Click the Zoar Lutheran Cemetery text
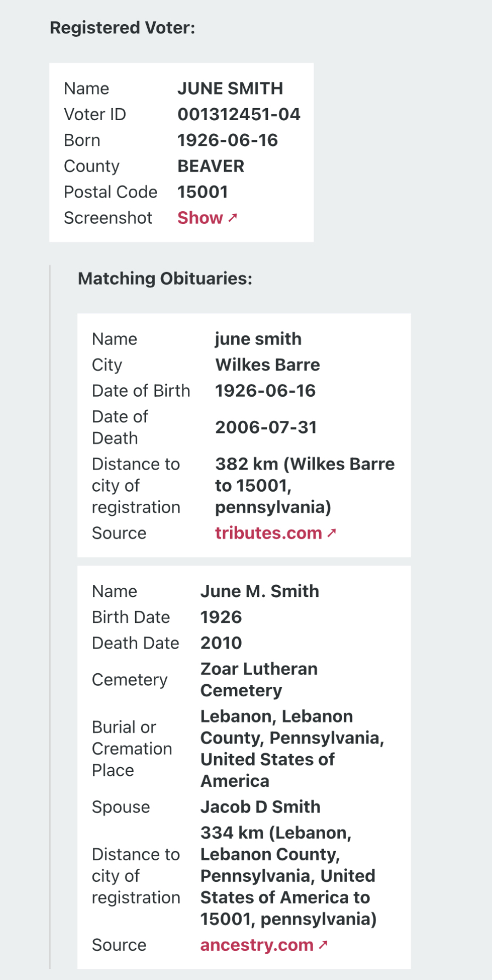This screenshot has width=492, height=980. pyautogui.click(x=259, y=679)
